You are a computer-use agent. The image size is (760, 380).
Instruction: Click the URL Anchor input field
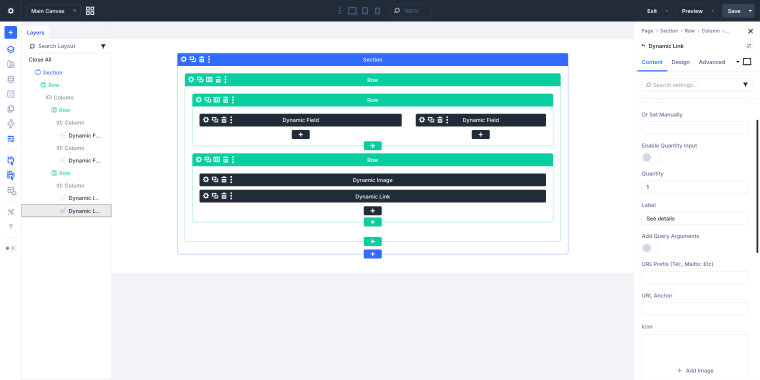(695, 309)
